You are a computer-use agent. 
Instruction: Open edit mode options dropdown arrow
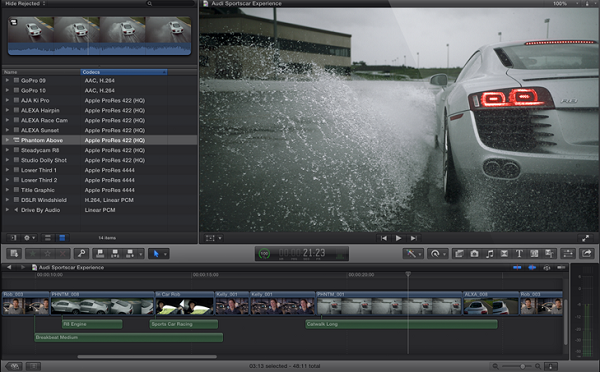click(141, 254)
